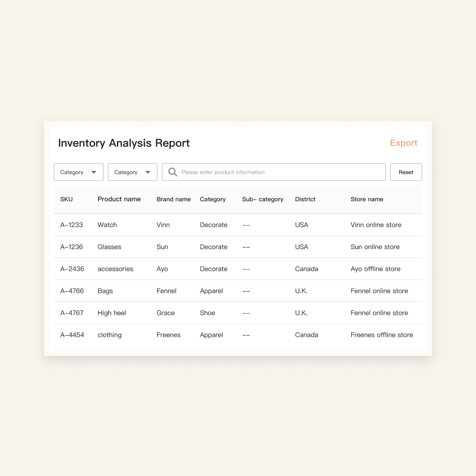Click the Sub- category column header
This screenshot has width=476, height=476.
point(263,200)
